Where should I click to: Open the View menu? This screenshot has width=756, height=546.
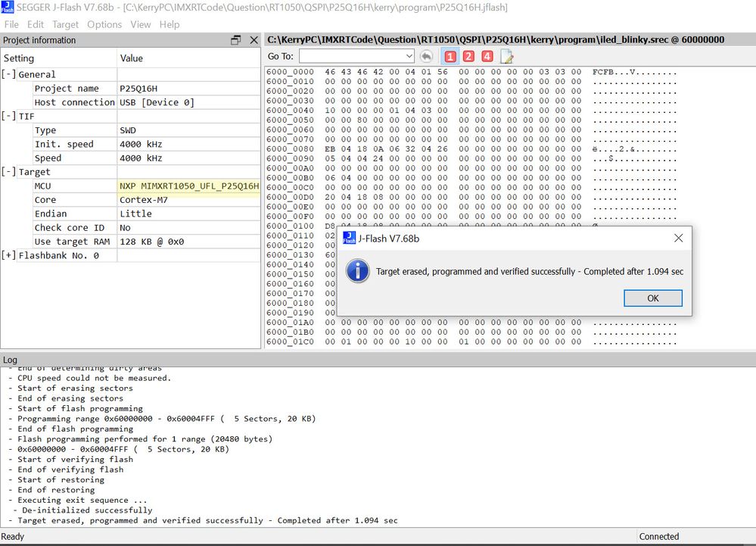pyautogui.click(x=140, y=24)
